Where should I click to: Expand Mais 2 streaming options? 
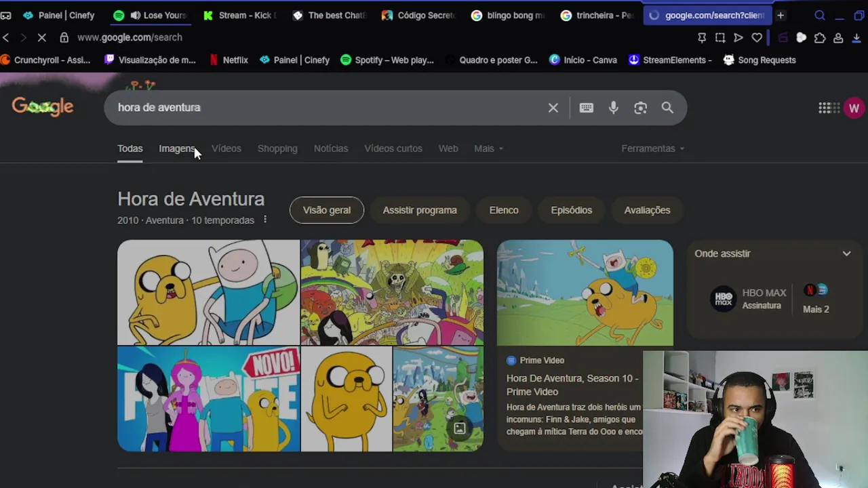(816, 300)
